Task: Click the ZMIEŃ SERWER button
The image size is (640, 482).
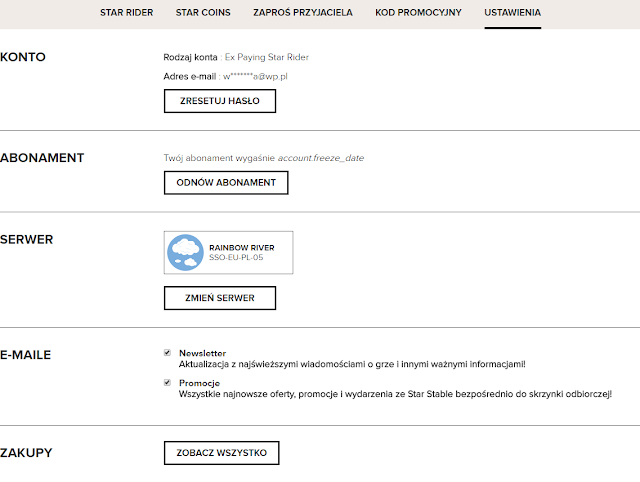Action: 220,298
